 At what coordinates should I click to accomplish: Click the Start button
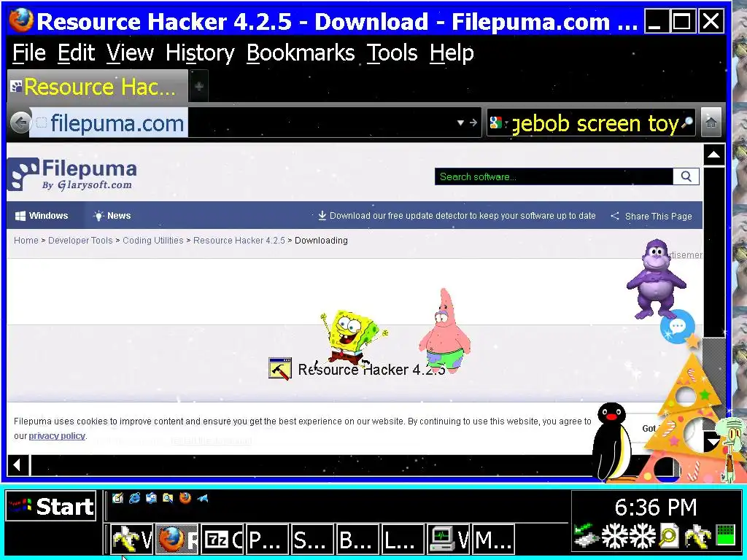coord(51,506)
